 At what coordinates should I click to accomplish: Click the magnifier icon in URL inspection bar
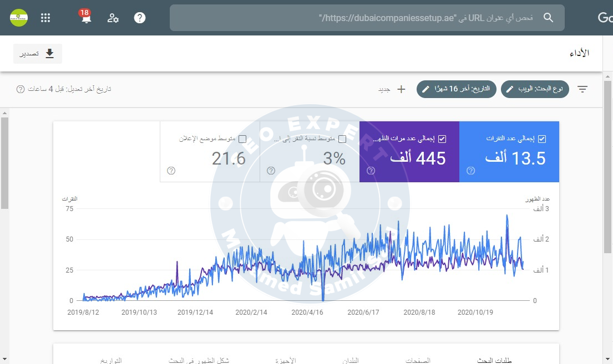point(548,18)
